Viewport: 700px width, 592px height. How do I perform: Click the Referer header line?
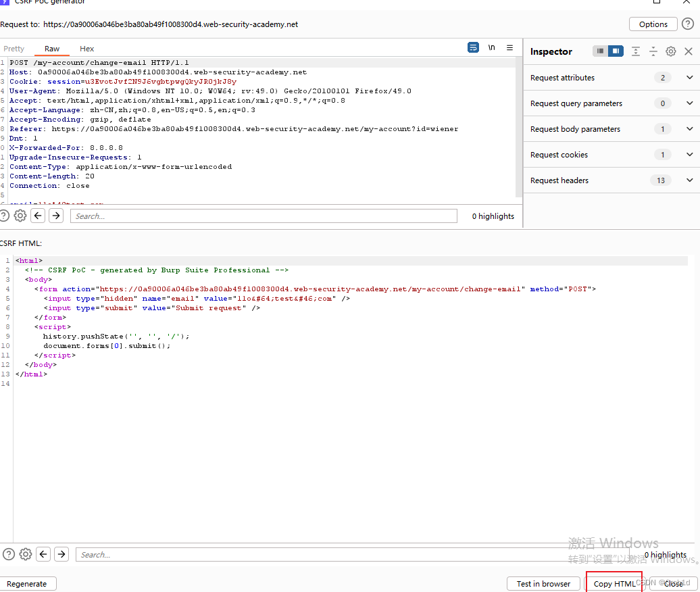coord(234,128)
